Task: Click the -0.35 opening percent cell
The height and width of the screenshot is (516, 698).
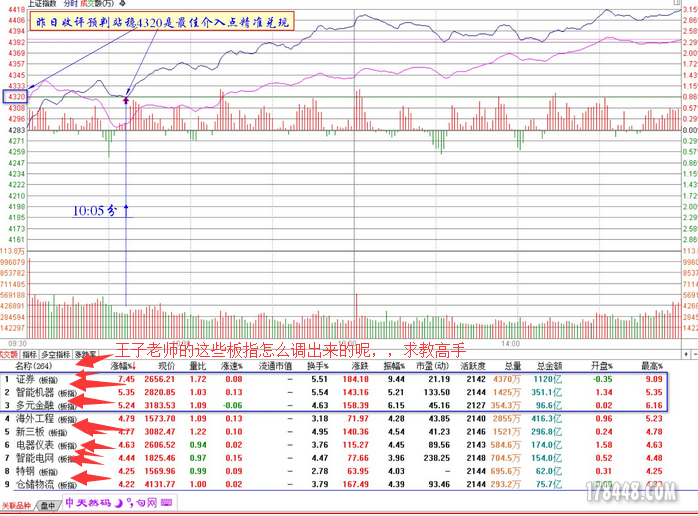Action: pyautogui.click(x=602, y=379)
